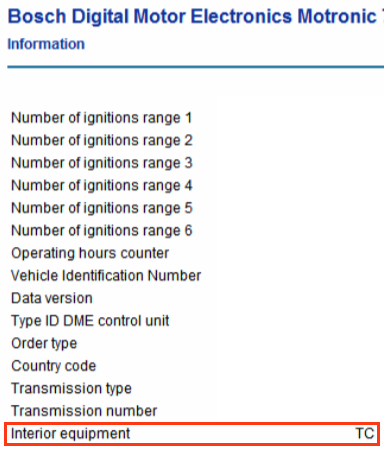The height and width of the screenshot is (449, 384).
Task: Select the Number of ignitions range 3 row
Action: click(194, 163)
